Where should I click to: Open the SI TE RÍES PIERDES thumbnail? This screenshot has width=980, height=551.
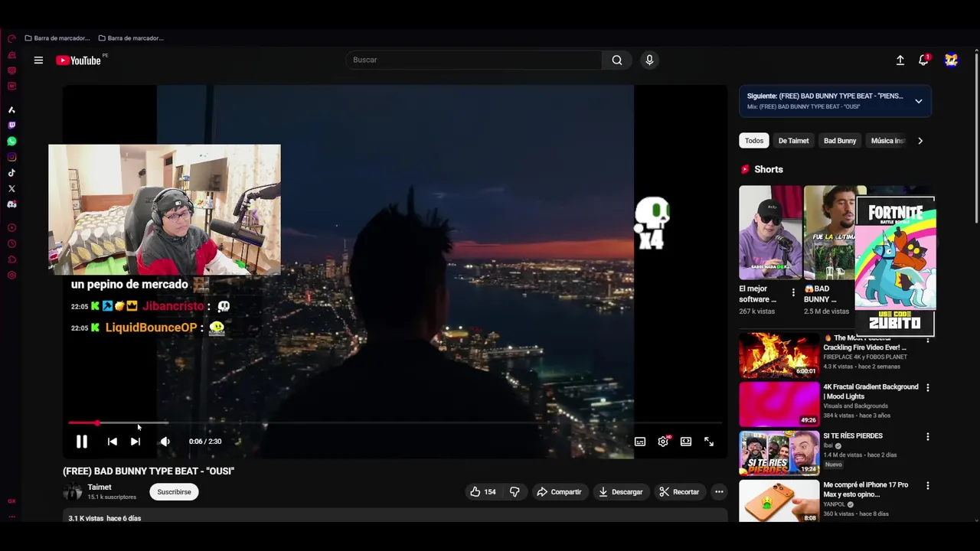[x=779, y=452]
